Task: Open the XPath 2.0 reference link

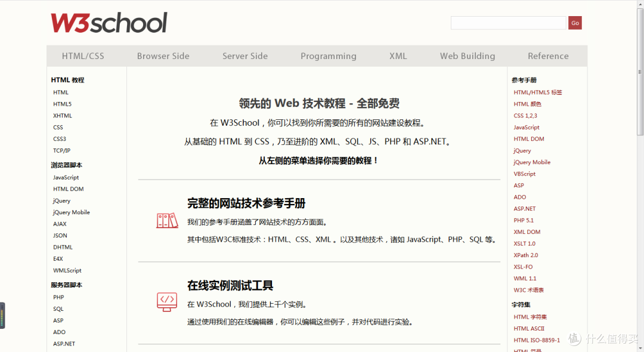Action: coord(526,255)
